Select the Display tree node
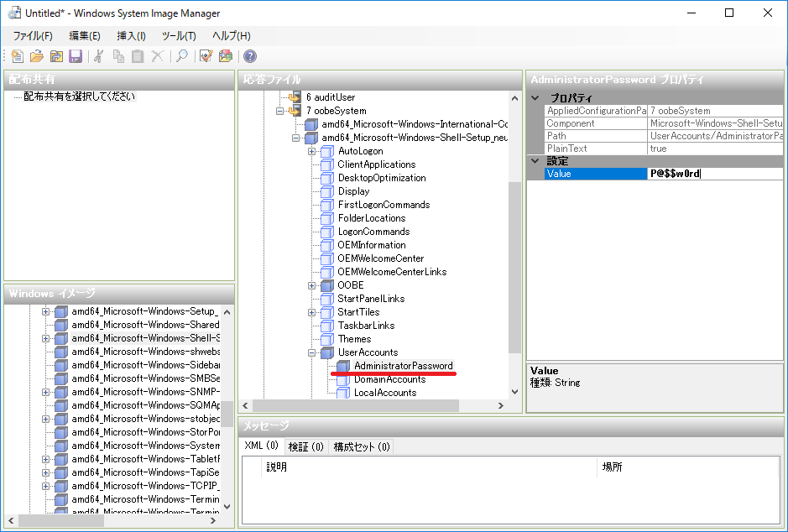 coord(353,191)
